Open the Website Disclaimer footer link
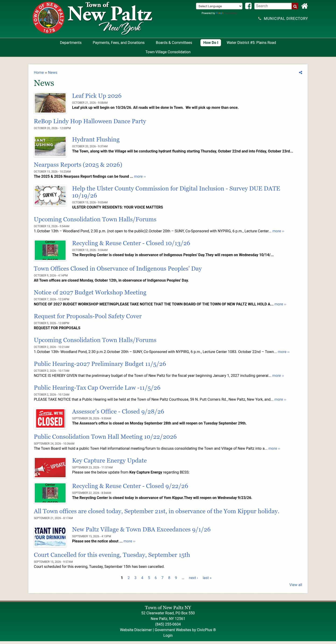Screen dimensions: 336x644 [136, 630]
